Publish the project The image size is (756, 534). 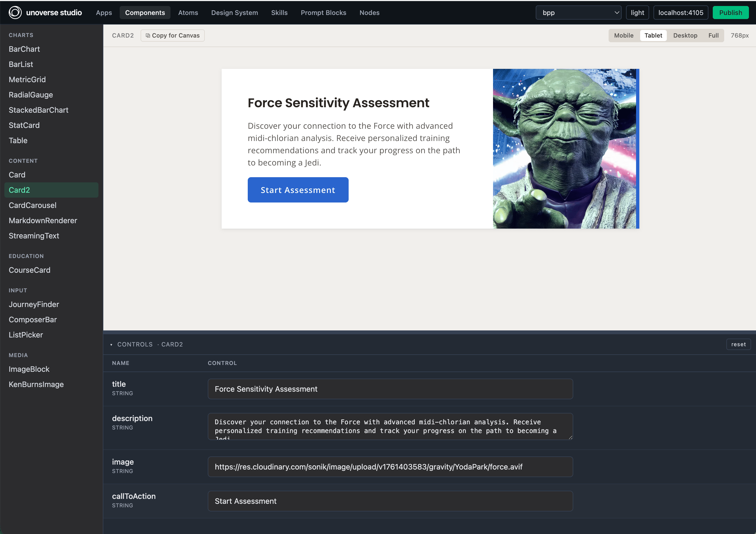tap(731, 13)
